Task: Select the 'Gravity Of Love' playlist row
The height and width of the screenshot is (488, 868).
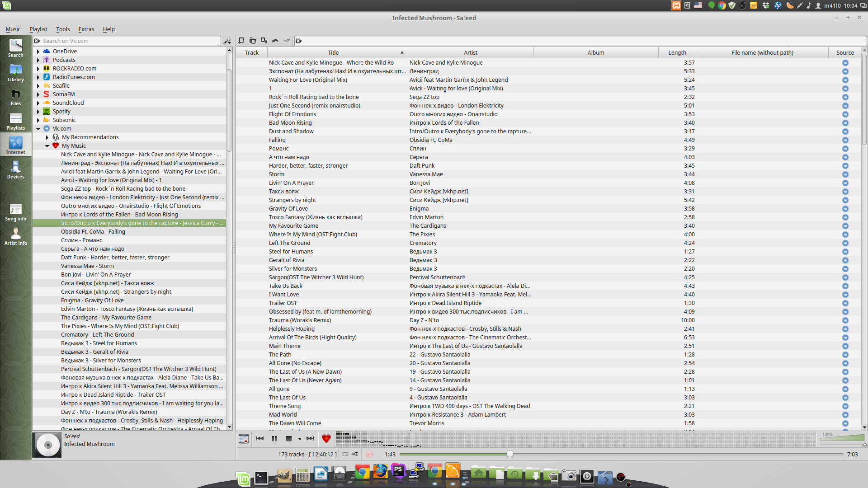Action: (x=549, y=209)
